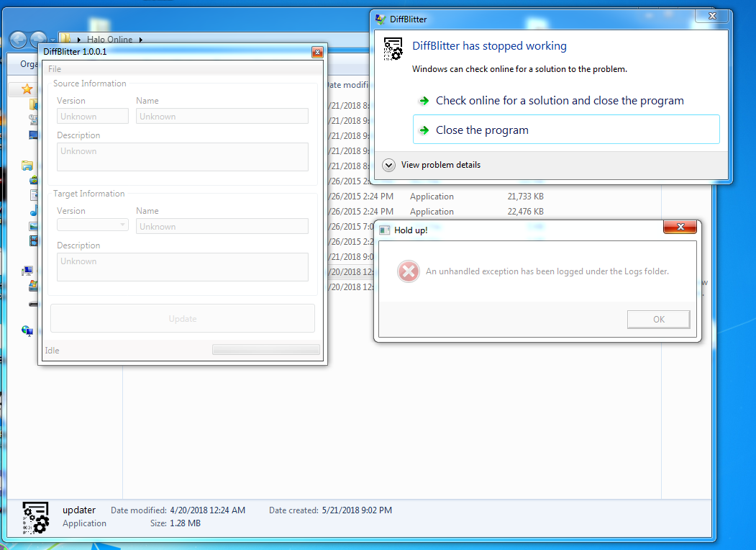Click the green arrow beside Check online

click(424, 101)
